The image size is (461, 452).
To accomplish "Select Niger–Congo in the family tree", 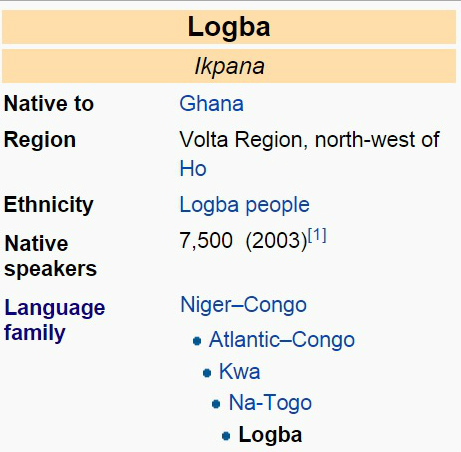I will (x=243, y=305).
